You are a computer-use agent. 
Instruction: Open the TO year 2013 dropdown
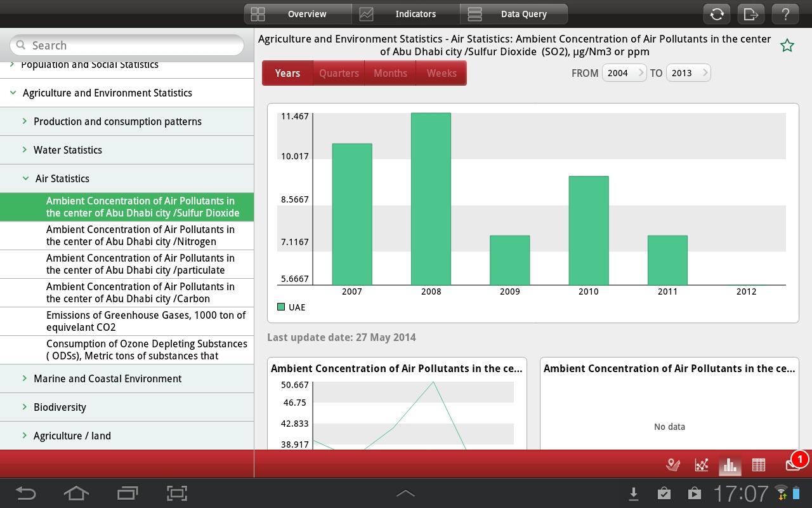click(x=688, y=73)
